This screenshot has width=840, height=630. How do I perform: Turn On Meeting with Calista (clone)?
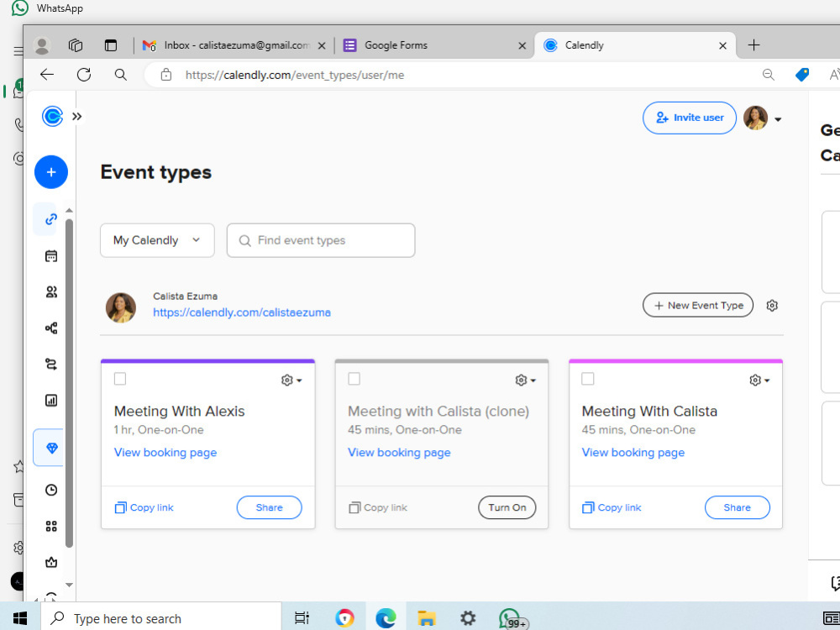pyautogui.click(x=507, y=507)
